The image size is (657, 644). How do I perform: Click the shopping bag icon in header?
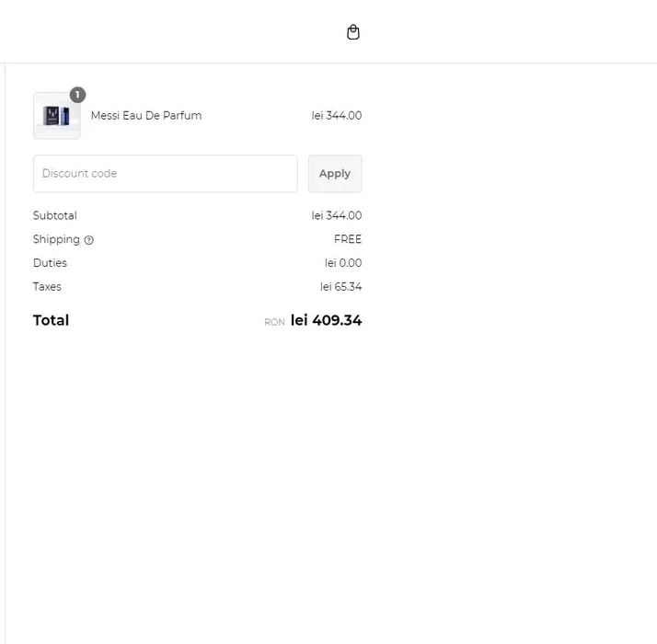352,32
